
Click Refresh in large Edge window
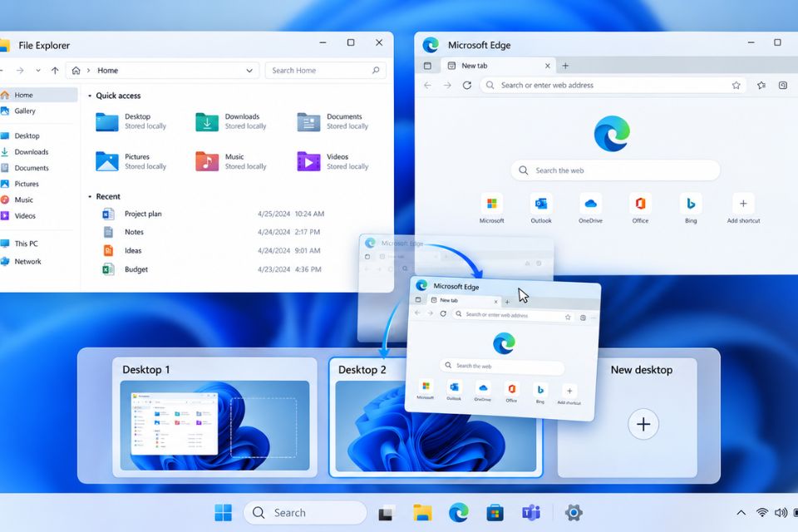click(x=466, y=85)
